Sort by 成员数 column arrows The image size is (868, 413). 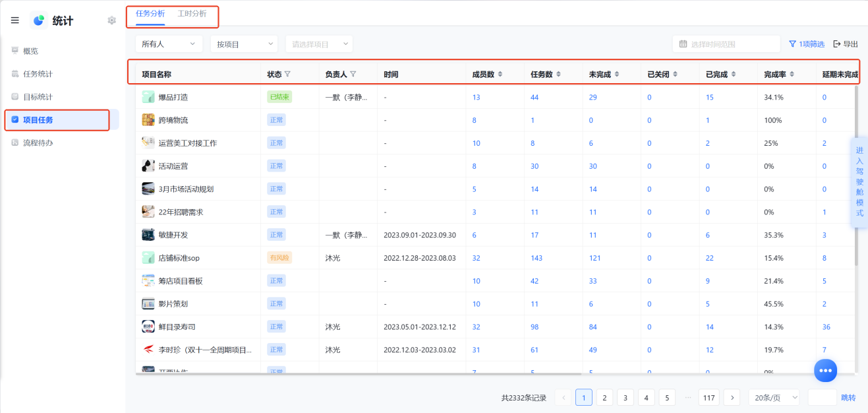[x=500, y=75]
